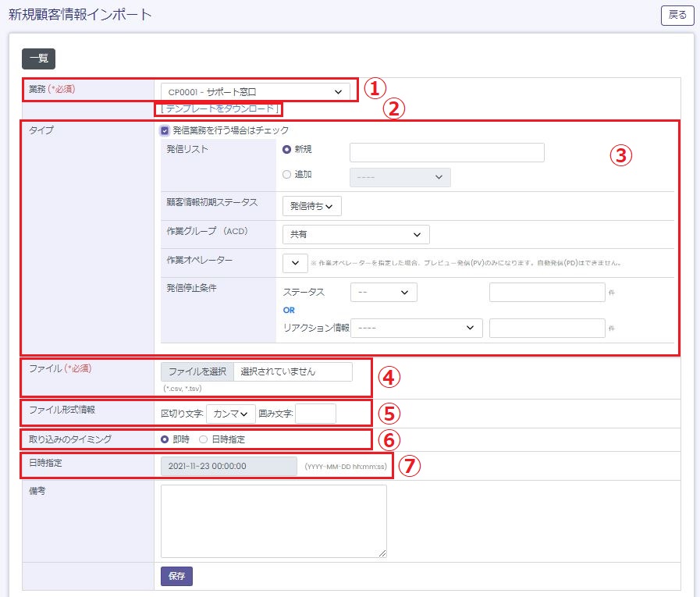Open the ステータス stop condition dropdown

[x=384, y=292]
